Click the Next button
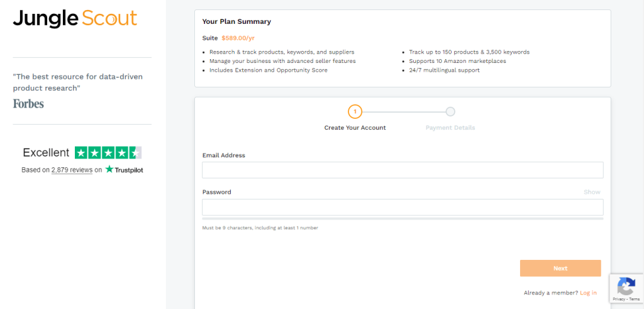Screen dimensions: 644x309 [x=560, y=268]
